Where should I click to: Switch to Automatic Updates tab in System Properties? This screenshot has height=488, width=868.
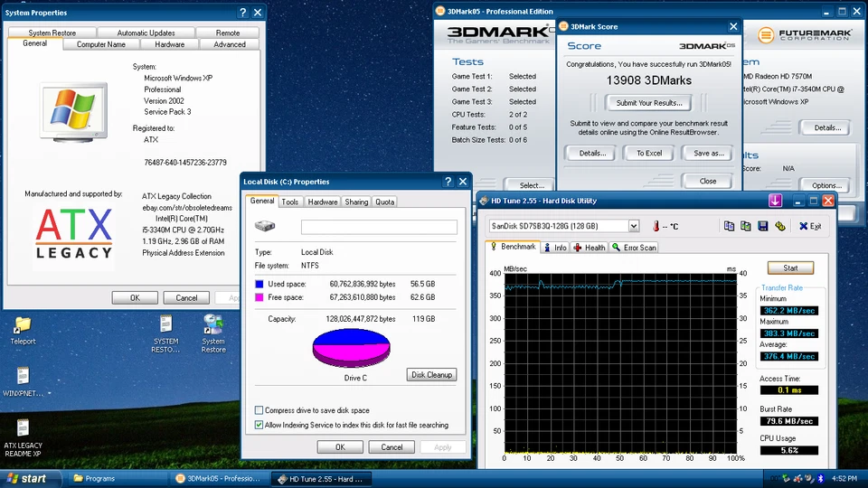pyautogui.click(x=146, y=33)
